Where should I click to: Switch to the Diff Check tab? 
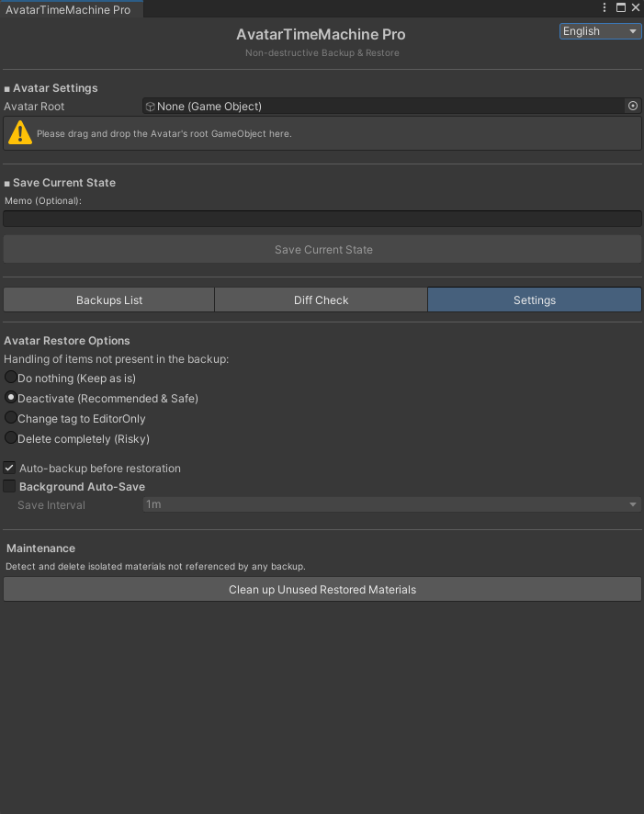[x=321, y=300]
